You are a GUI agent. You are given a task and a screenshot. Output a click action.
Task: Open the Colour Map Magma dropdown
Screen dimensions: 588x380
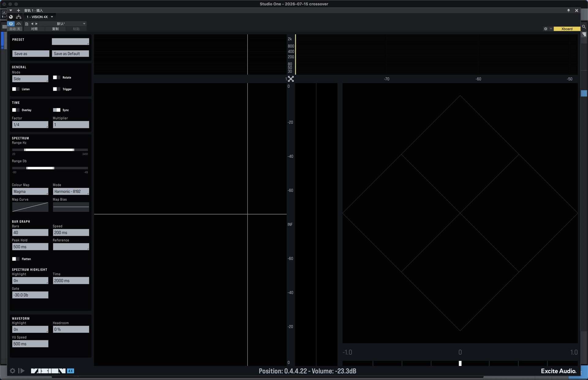(30, 192)
